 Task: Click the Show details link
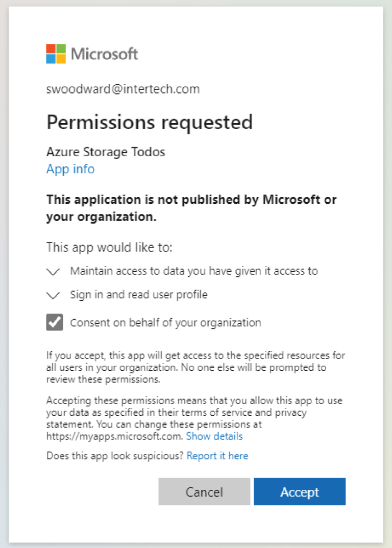pyautogui.click(x=214, y=436)
